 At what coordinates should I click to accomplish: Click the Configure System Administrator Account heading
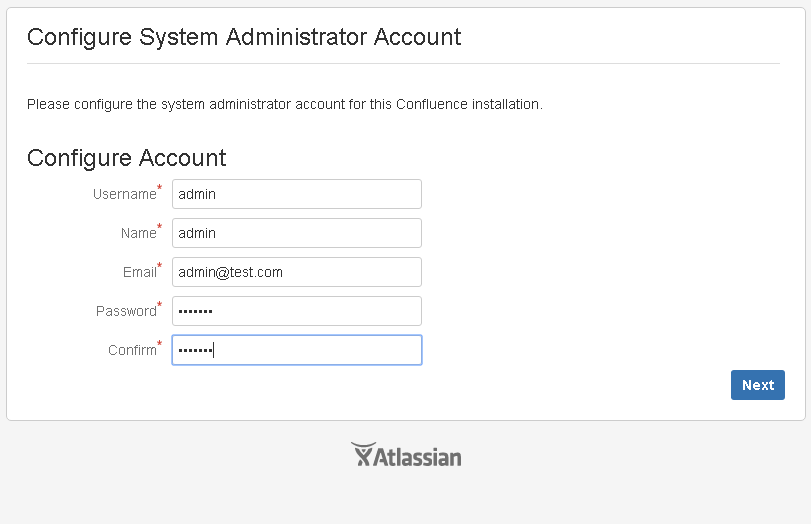[244, 38]
